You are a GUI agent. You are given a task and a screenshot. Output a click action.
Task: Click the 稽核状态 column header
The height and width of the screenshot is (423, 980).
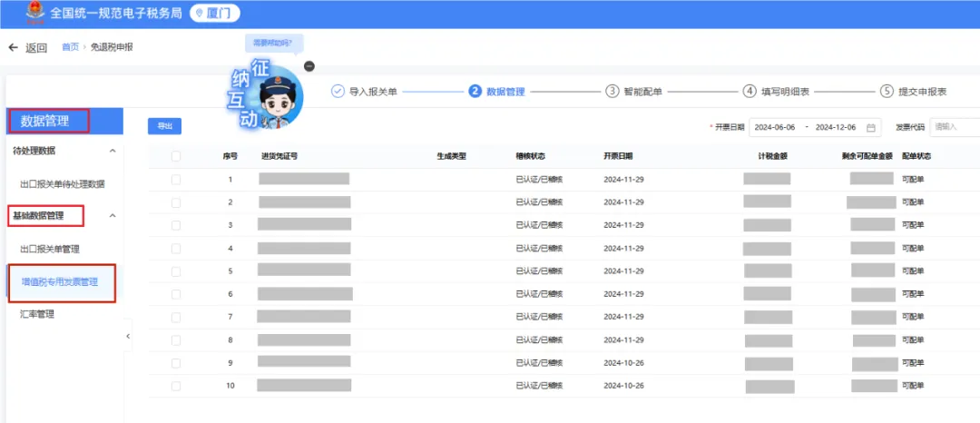pos(531,156)
